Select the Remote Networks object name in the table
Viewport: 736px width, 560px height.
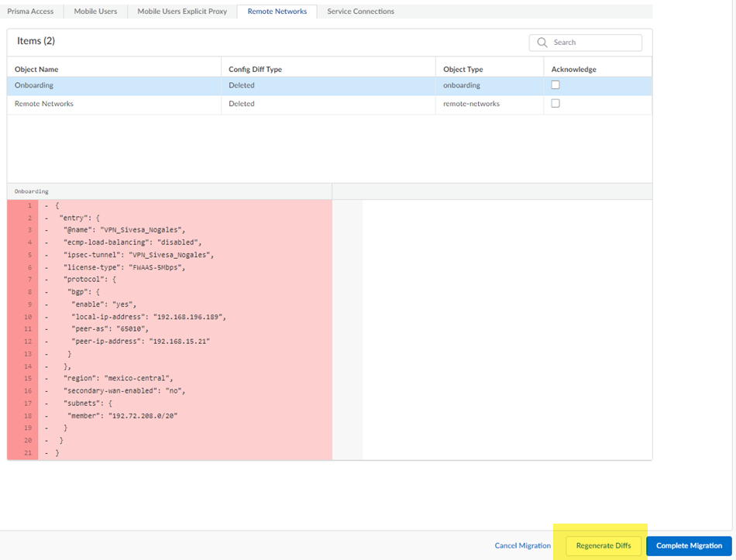pos(44,104)
